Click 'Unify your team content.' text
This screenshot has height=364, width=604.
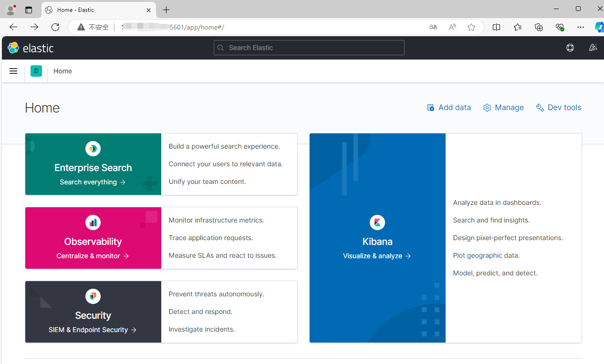(x=207, y=182)
